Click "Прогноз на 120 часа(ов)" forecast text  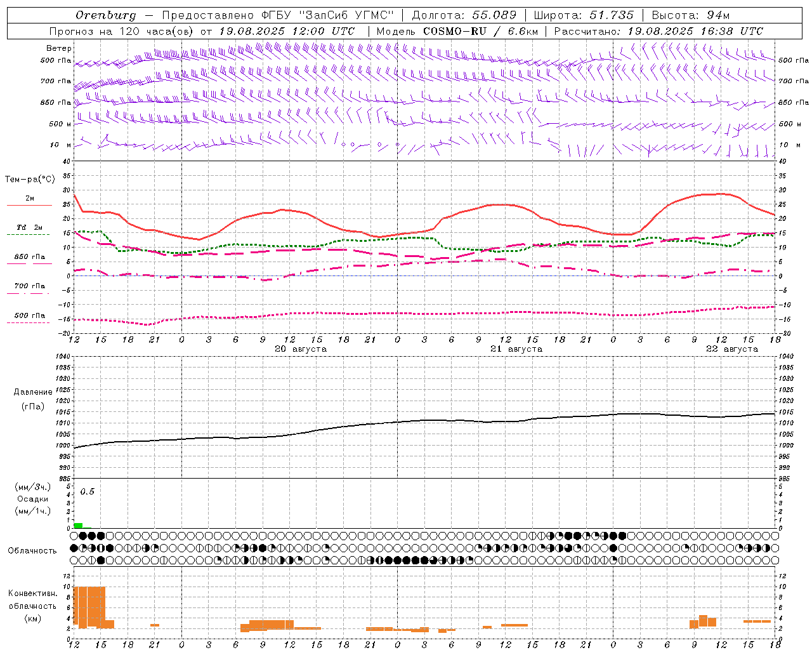point(121,31)
